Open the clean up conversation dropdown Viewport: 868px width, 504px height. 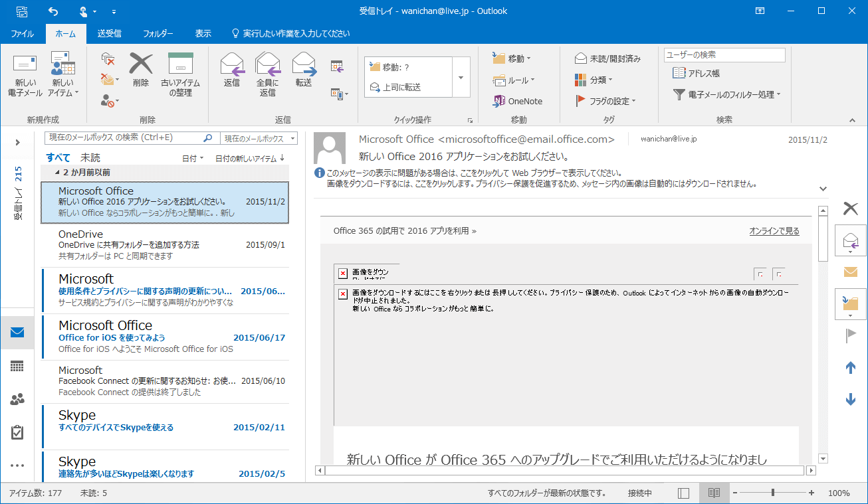(x=110, y=80)
